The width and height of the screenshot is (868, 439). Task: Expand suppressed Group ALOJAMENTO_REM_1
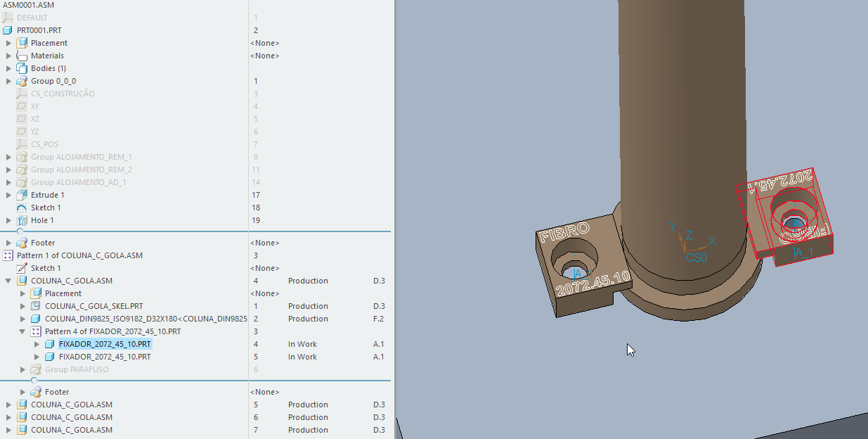(x=9, y=157)
